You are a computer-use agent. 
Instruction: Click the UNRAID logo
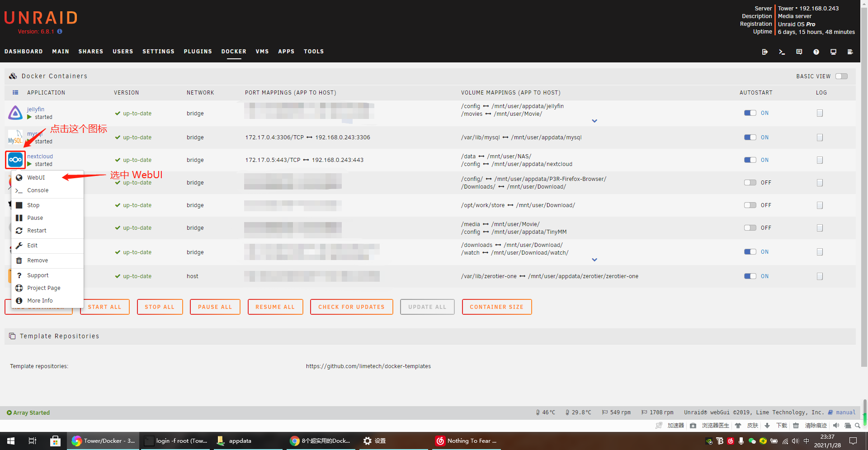(41, 18)
